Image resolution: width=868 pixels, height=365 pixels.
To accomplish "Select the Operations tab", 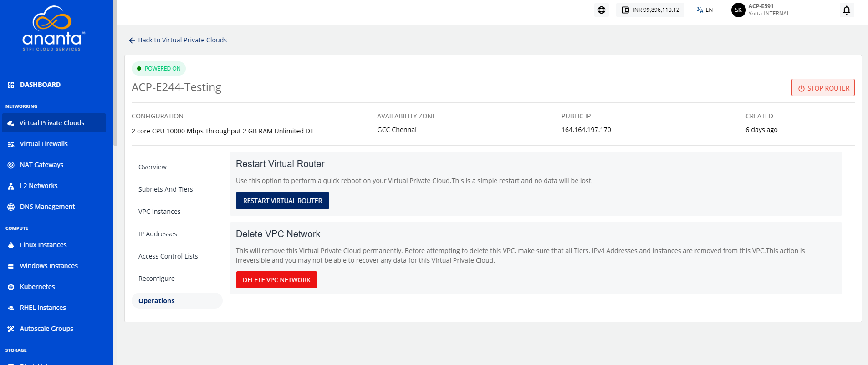I will 177,301.
